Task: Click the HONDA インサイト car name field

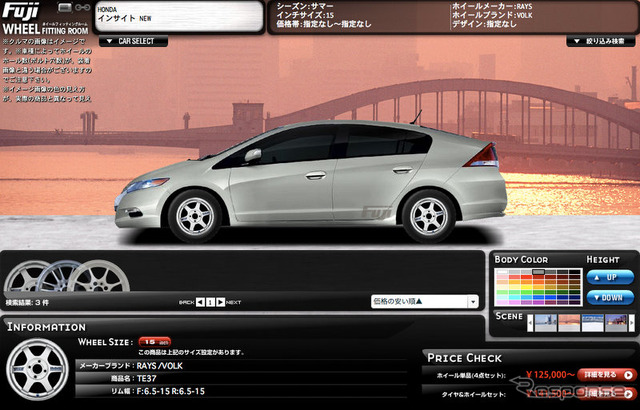Action: [179, 16]
